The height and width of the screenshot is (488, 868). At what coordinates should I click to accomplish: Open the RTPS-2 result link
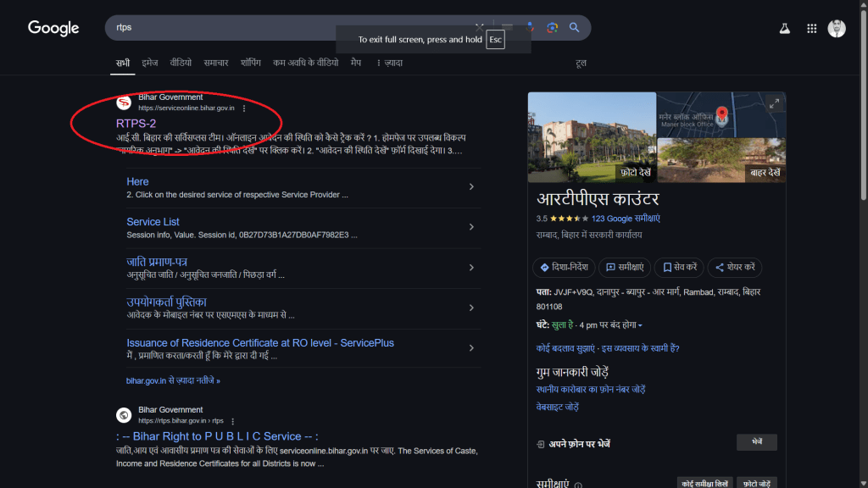[x=136, y=124]
